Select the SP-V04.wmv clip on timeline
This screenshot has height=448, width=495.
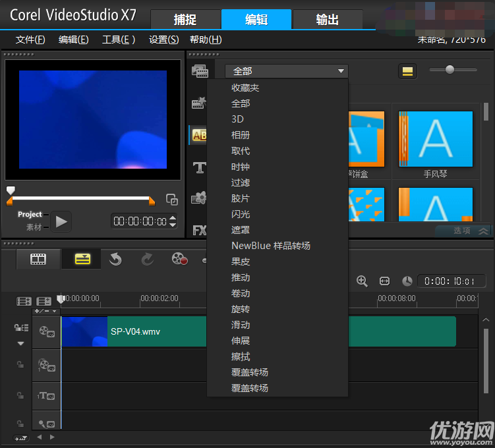click(x=258, y=331)
